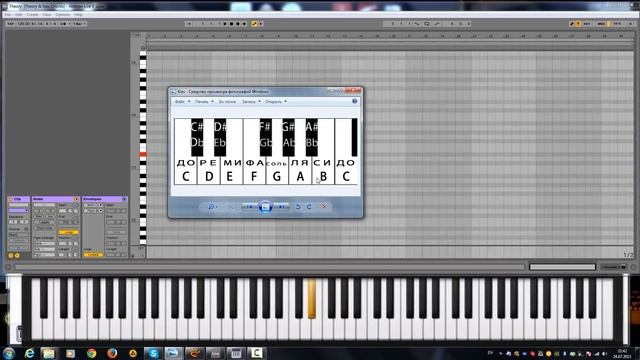Open the Файл menu in Photo Viewer

click(x=182, y=101)
